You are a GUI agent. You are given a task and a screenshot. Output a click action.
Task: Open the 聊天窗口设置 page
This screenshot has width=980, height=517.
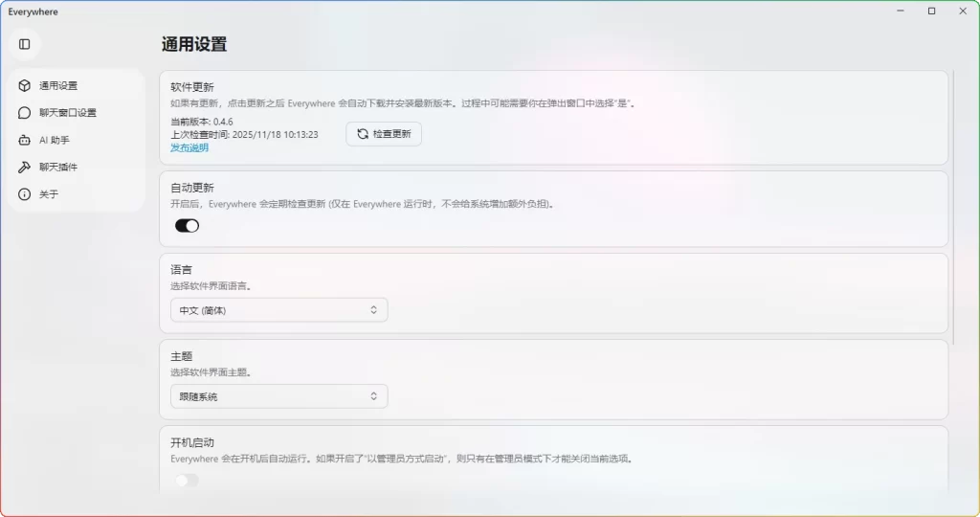77,113
